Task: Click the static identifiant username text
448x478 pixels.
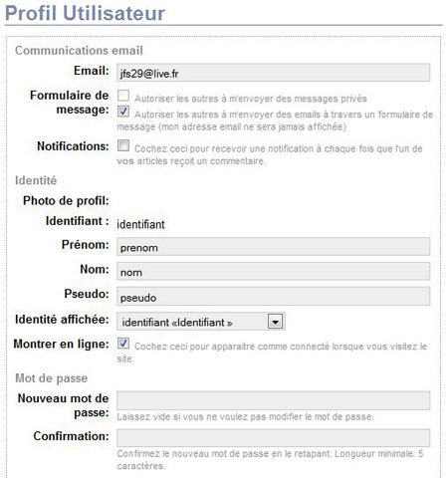Action: 140,225
